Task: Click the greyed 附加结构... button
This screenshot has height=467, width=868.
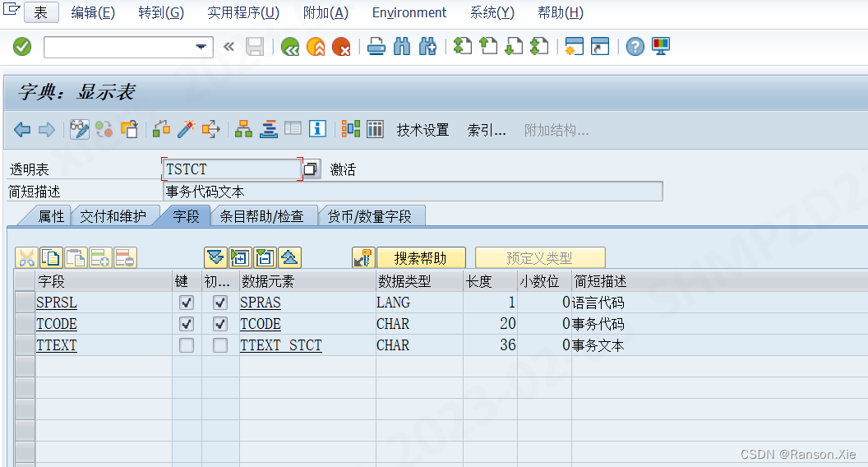Action: point(556,130)
